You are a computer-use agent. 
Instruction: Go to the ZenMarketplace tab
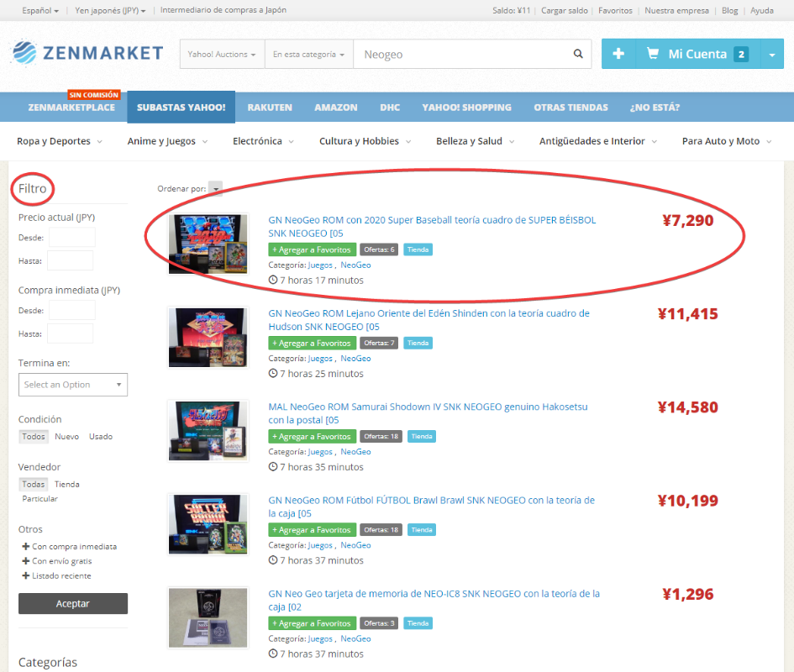click(x=71, y=108)
